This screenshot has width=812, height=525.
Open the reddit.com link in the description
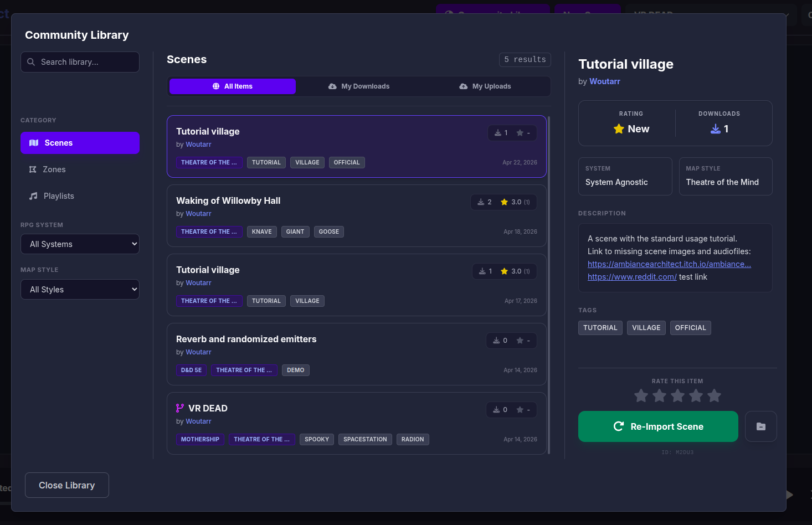[632, 277]
